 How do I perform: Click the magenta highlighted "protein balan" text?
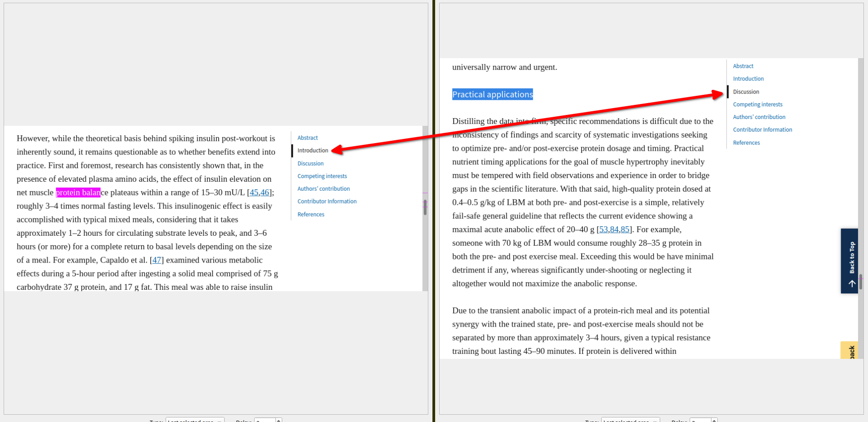(78, 193)
